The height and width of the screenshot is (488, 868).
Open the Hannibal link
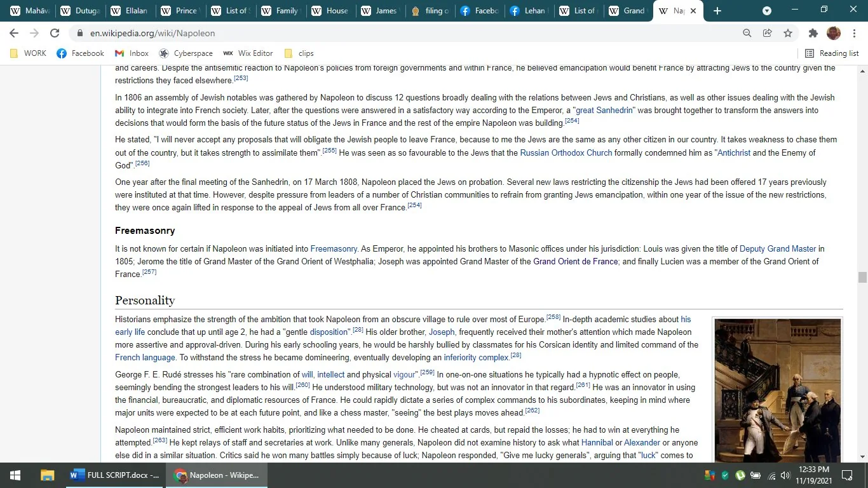pos(597,443)
